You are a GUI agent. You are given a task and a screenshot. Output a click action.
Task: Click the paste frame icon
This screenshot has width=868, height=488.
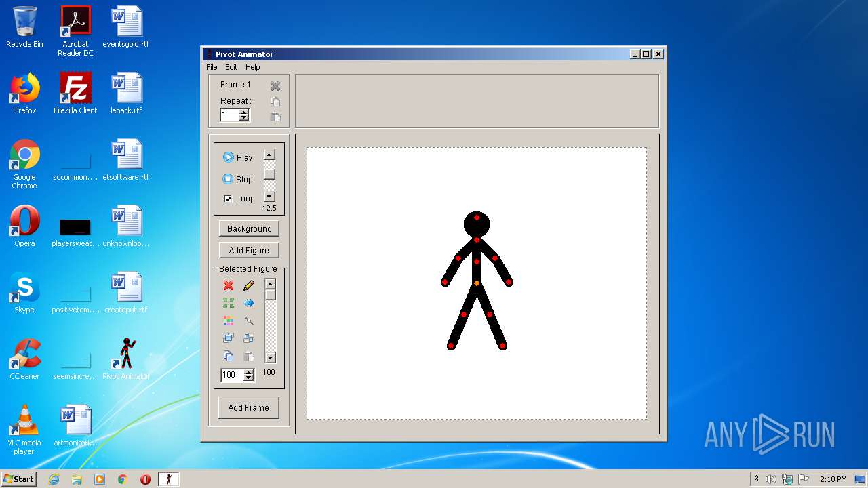(275, 116)
